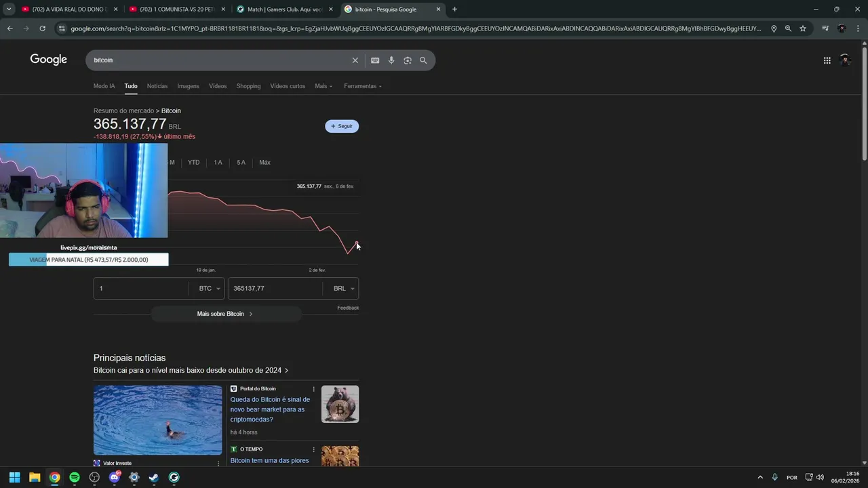Viewport: 868px width, 488px height.
Task: Search by image with Google Lens icon
Action: pos(408,60)
